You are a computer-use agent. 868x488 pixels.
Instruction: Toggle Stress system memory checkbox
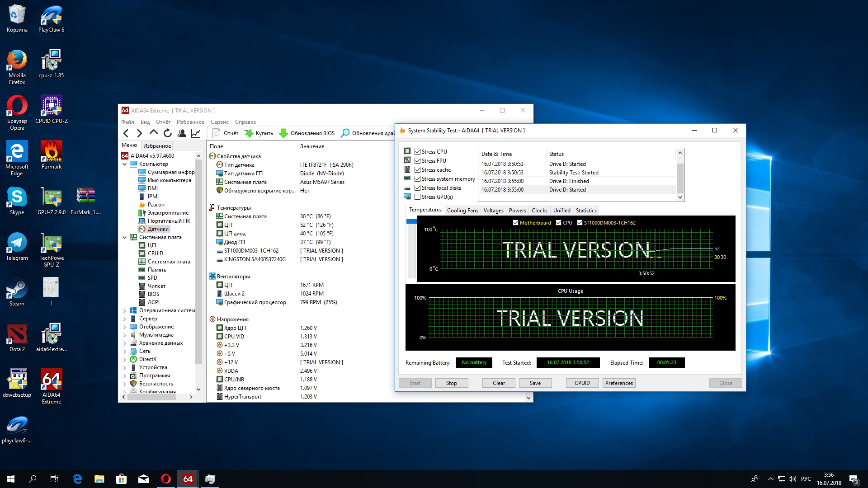click(x=418, y=179)
